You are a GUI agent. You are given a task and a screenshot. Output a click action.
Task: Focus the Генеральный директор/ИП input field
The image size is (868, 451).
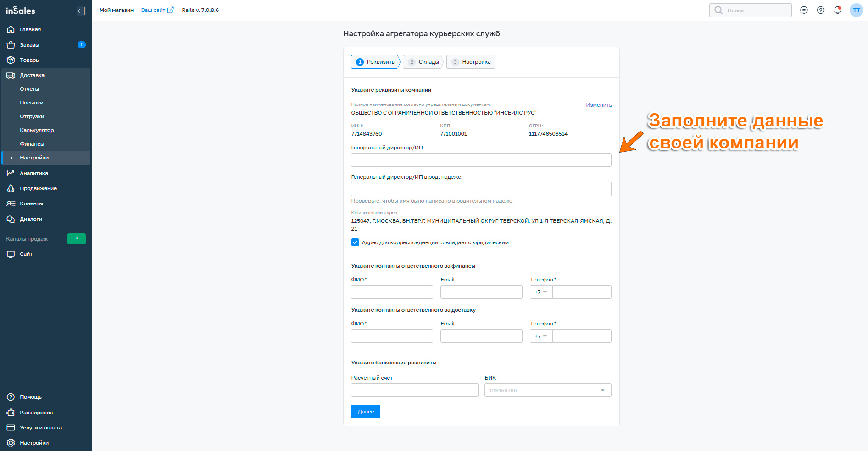tap(481, 160)
